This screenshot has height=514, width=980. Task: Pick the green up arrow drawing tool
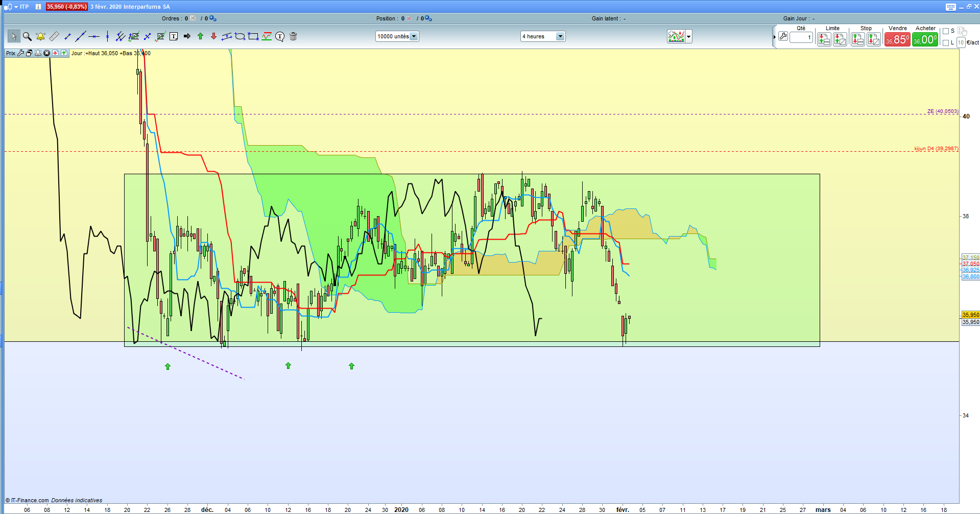click(200, 36)
